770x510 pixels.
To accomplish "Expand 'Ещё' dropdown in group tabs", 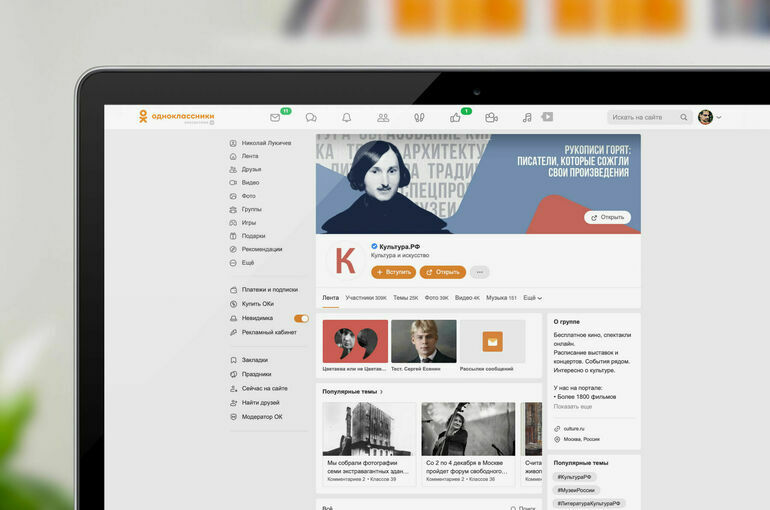I will [x=532, y=298].
